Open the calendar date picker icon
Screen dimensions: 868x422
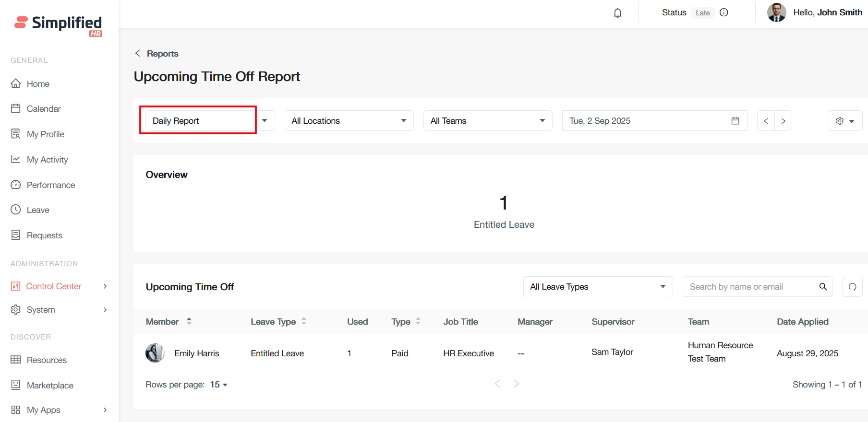pos(735,121)
